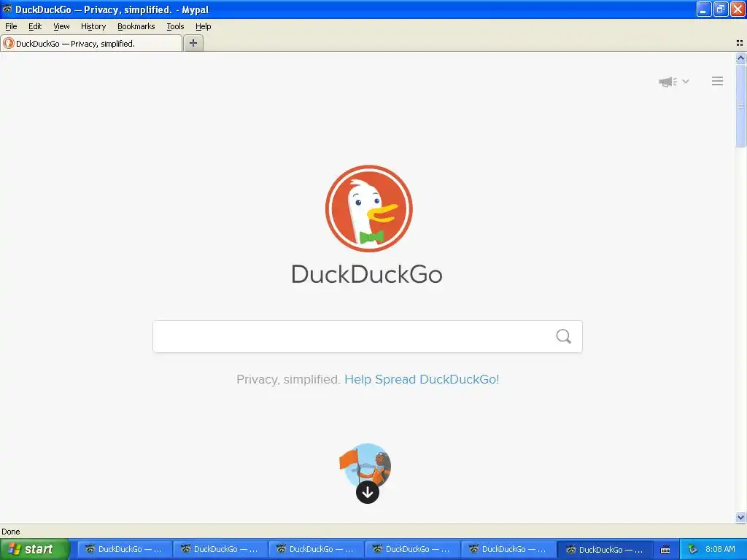Click the megaphone announcement icon
The image size is (747, 560).
tap(668, 82)
